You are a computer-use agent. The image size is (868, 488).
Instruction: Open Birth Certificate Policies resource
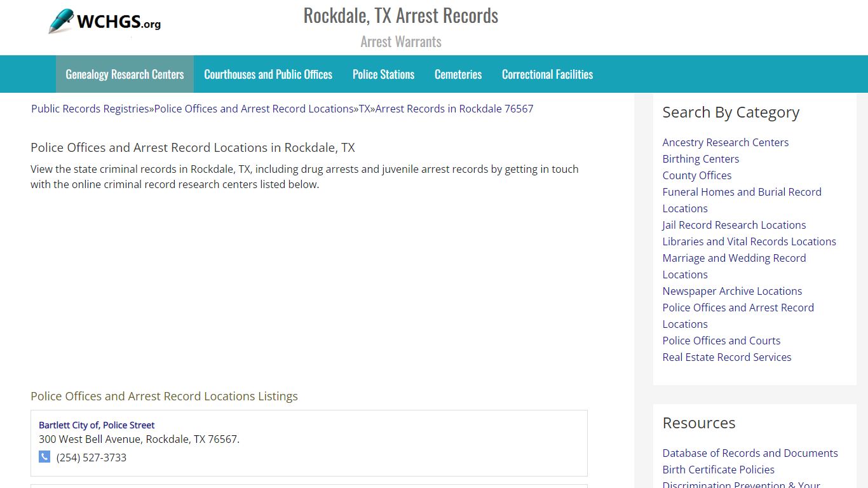pos(718,470)
